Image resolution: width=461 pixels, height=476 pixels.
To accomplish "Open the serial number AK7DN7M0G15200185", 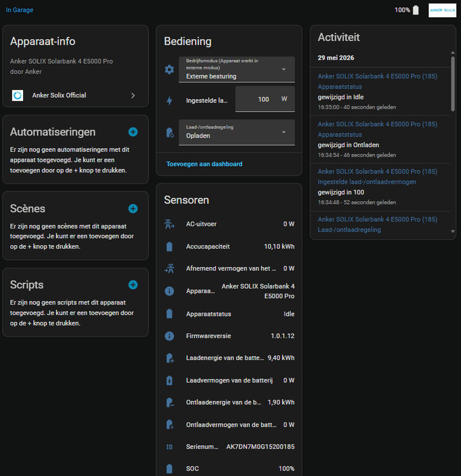I will (261, 447).
